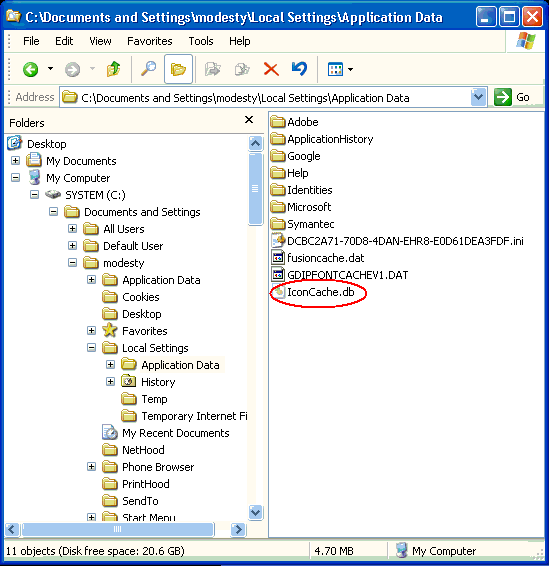Close the Folders pane
Viewport: 549px width, 566px height.
point(249,120)
